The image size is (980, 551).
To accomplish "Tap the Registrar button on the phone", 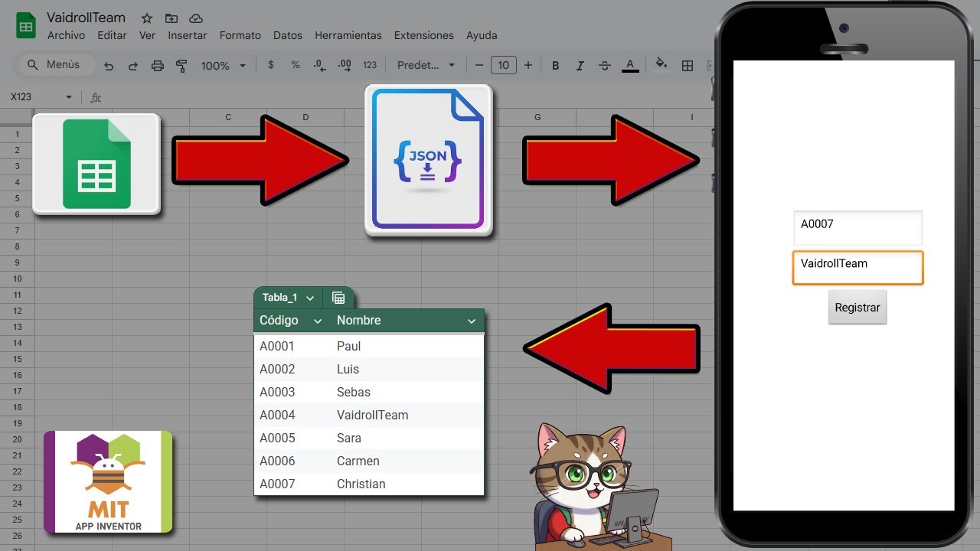I will pos(857,307).
